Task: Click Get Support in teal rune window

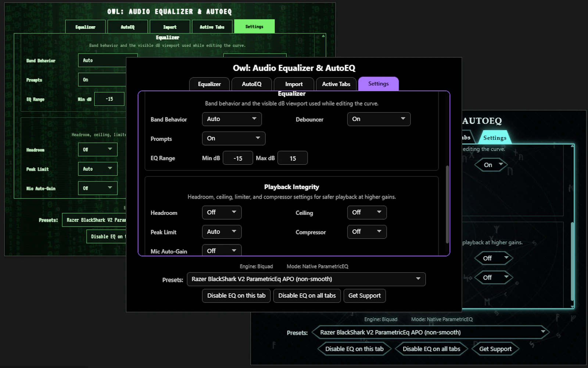Action: (x=495, y=349)
